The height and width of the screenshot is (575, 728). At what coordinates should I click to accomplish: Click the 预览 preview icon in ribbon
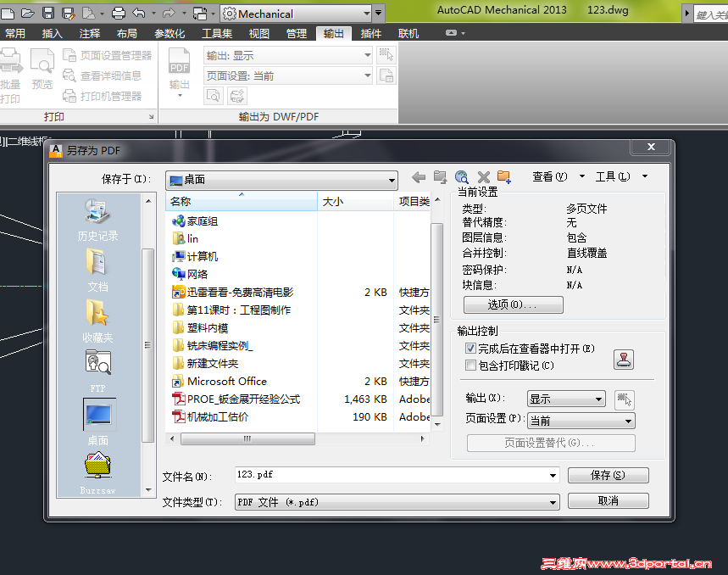tap(42, 69)
